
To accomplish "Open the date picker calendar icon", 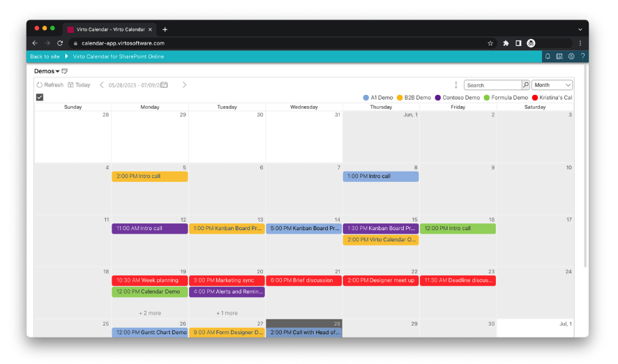I will (165, 84).
